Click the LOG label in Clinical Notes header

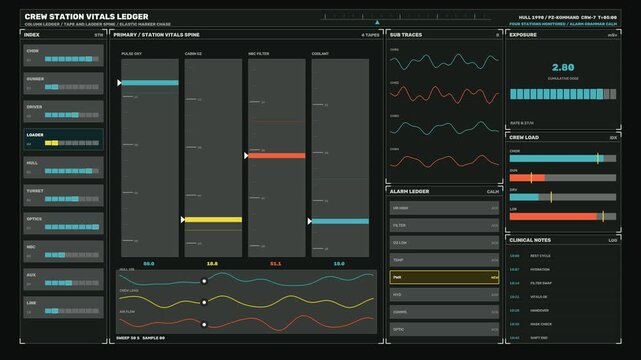point(613,240)
